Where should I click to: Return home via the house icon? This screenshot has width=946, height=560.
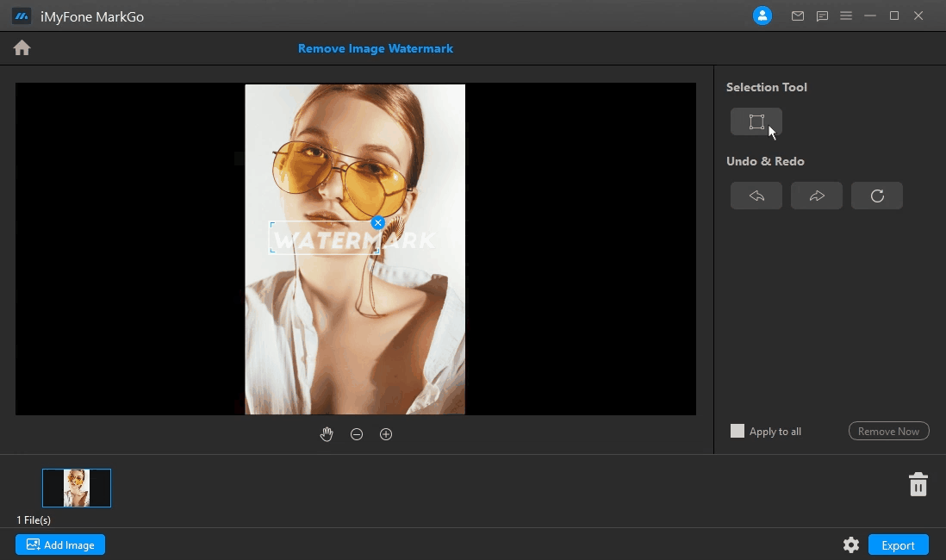[21, 47]
